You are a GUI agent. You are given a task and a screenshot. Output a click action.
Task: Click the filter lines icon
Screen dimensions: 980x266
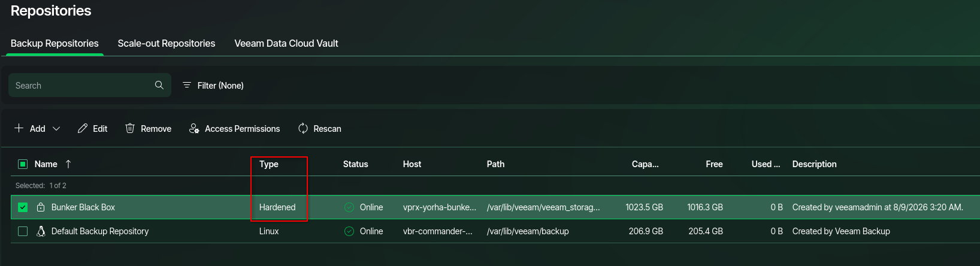[186, 85]
